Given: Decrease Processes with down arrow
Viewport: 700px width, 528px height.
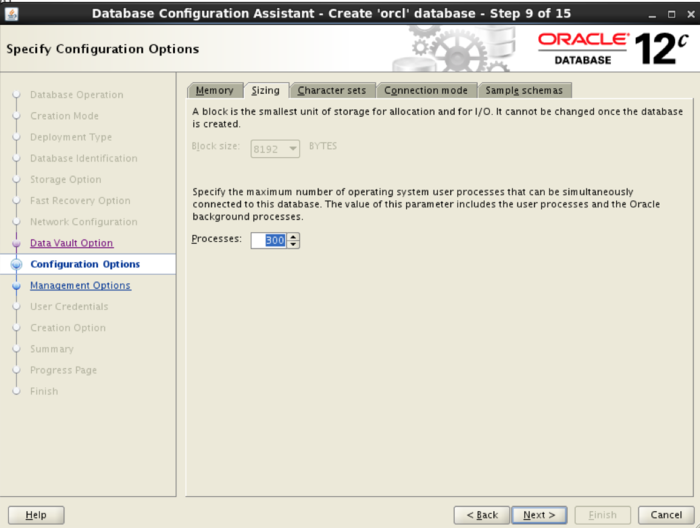Looking at the screenshot, I should 293,245.
